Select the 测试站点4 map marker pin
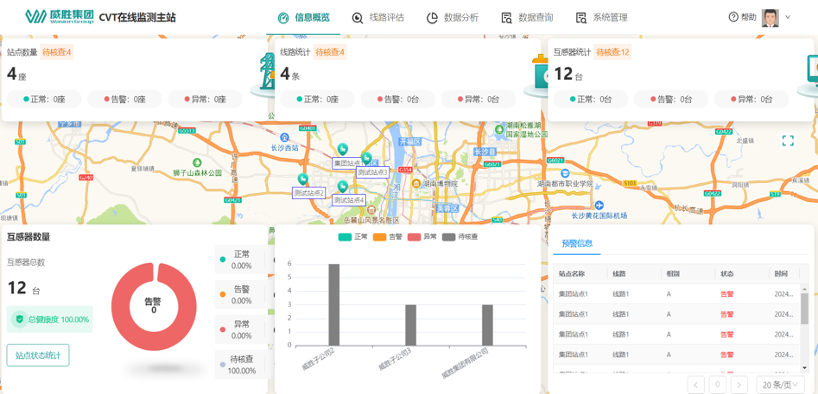 pos(342,186)
